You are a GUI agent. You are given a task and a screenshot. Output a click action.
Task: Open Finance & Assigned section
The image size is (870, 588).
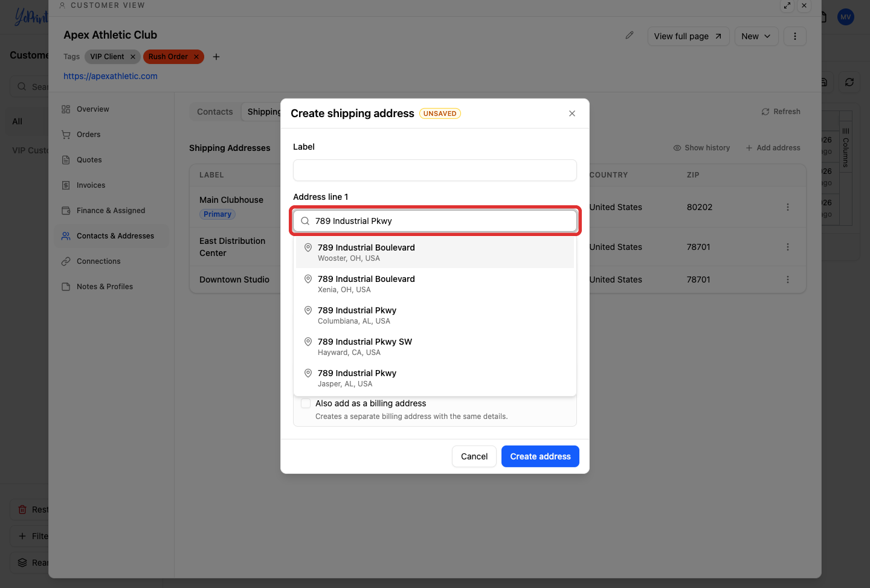[x=111, y=211]
